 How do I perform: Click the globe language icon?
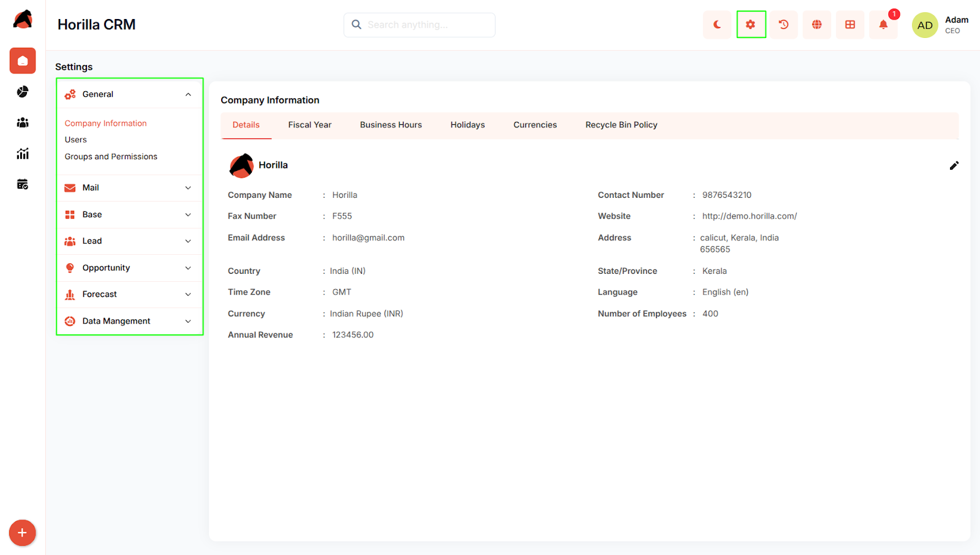coord(816,25)
